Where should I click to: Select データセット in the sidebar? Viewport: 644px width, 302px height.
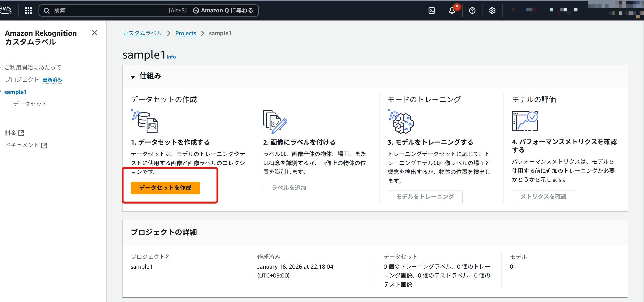pos(30,104)
